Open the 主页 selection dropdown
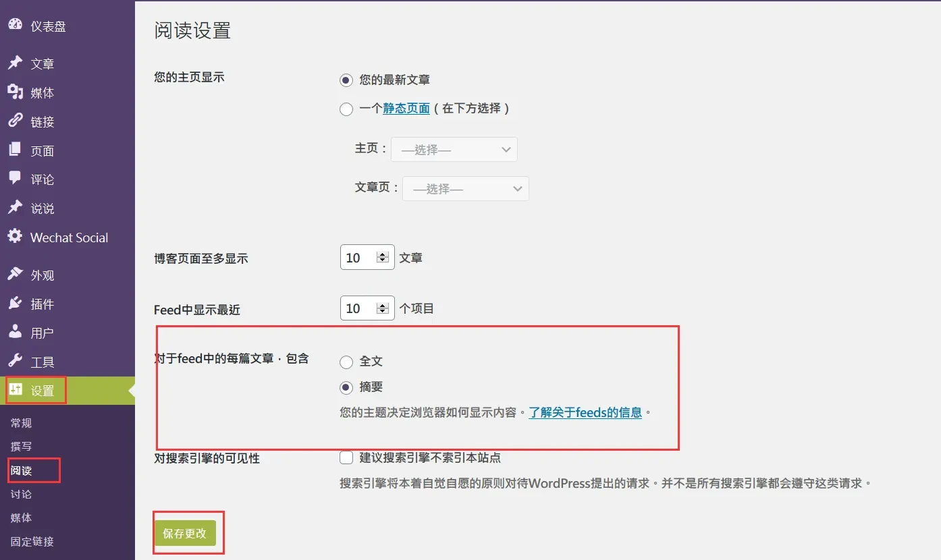Image resolution: width=941 pixels, height=560 pixels. click(x=454, y=150)
